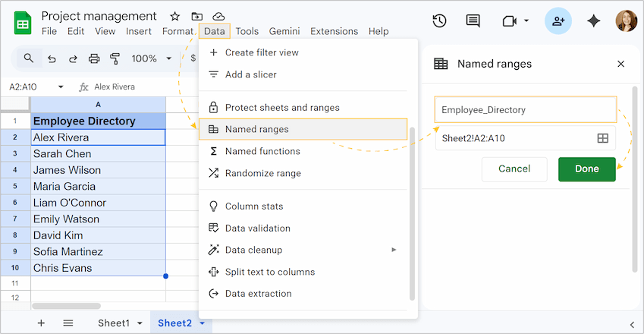Open the Edit menu
The image size is (644, 334).
(x=76, y=31)
